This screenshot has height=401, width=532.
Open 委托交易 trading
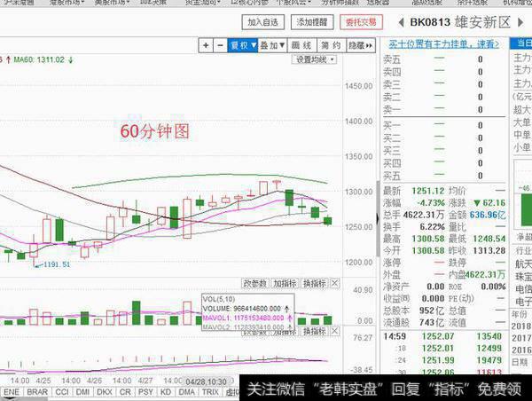coord(361,22)
